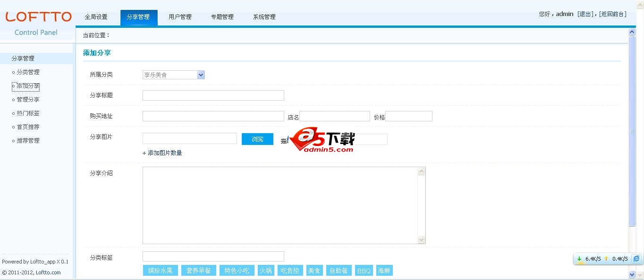
Task: Click the 返回前台 link
Action: (x=613, y=14)
